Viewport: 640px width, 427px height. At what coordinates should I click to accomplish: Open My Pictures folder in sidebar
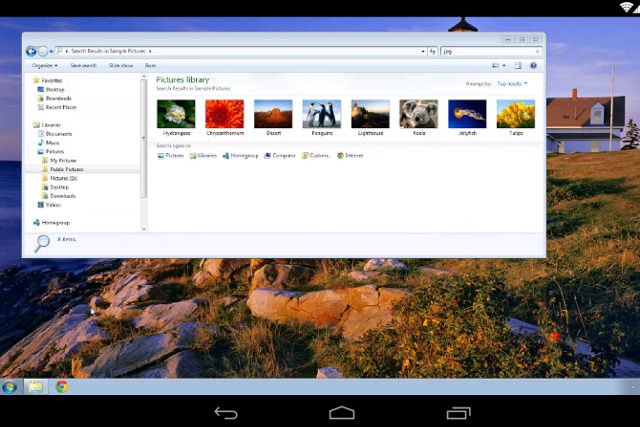[x=59, y=160]
